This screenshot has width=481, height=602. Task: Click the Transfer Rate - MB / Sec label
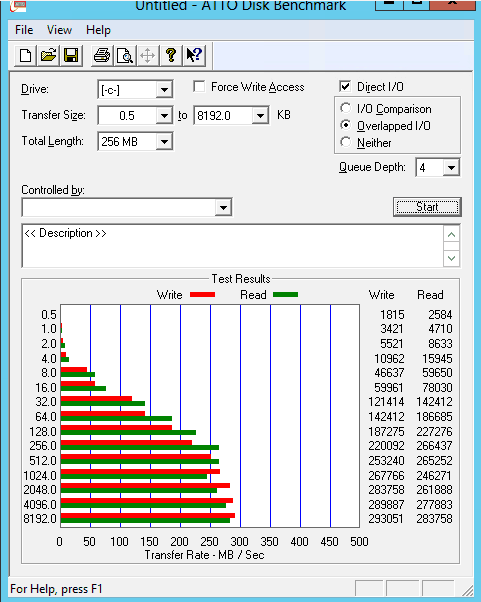point(205,555)
